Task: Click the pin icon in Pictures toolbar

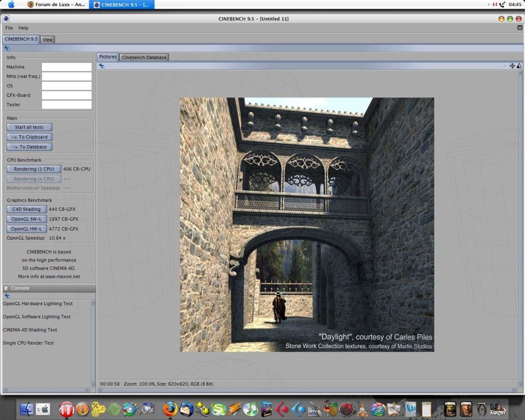Action: (x=102, y=66)
